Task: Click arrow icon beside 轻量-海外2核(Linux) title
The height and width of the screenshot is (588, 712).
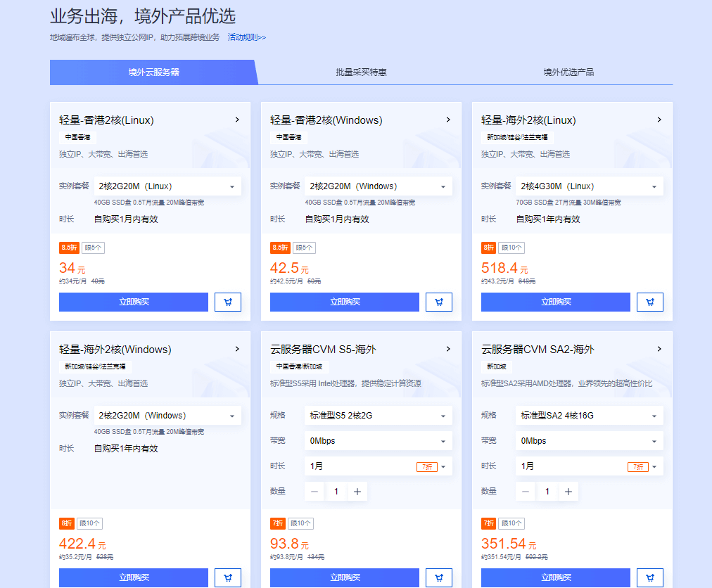Action: [659, 120]
